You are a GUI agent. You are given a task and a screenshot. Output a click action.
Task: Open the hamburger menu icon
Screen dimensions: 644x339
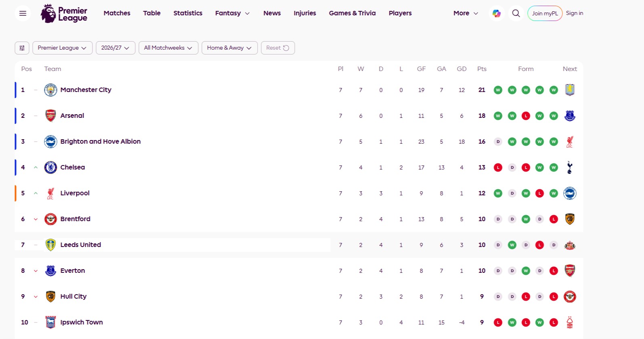pyautogui.click(x=23, y=13)
